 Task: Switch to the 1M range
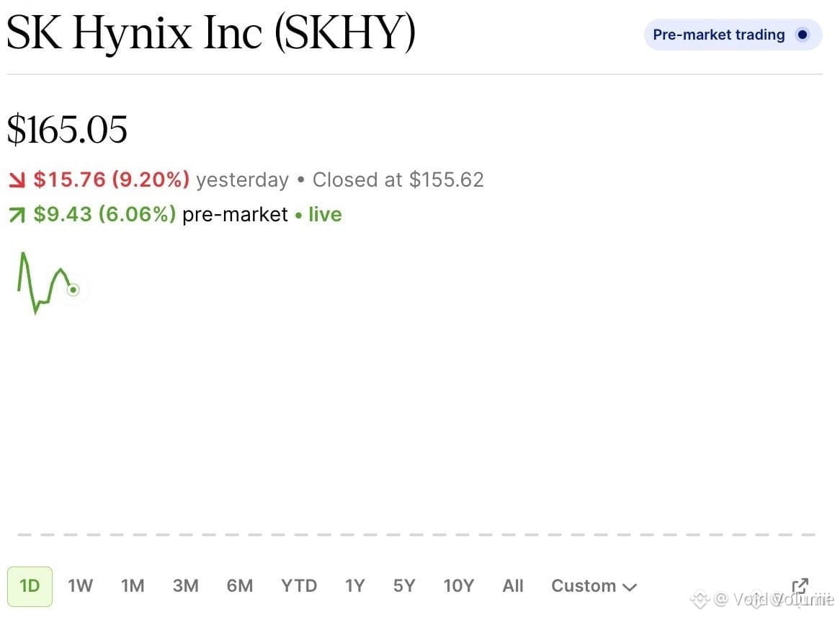pyautogui.click(x=133, y=586)
